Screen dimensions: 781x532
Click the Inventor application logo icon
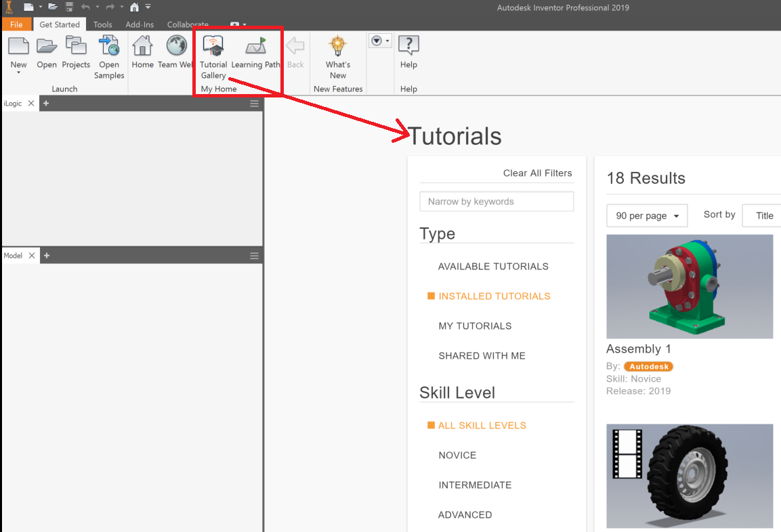9,7
